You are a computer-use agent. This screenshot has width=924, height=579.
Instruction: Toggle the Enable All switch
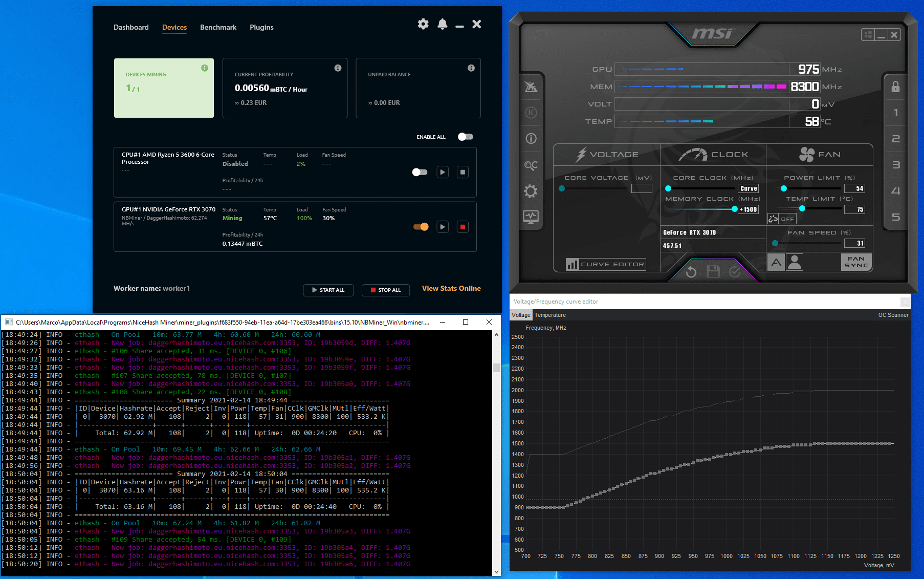point(466,137)
